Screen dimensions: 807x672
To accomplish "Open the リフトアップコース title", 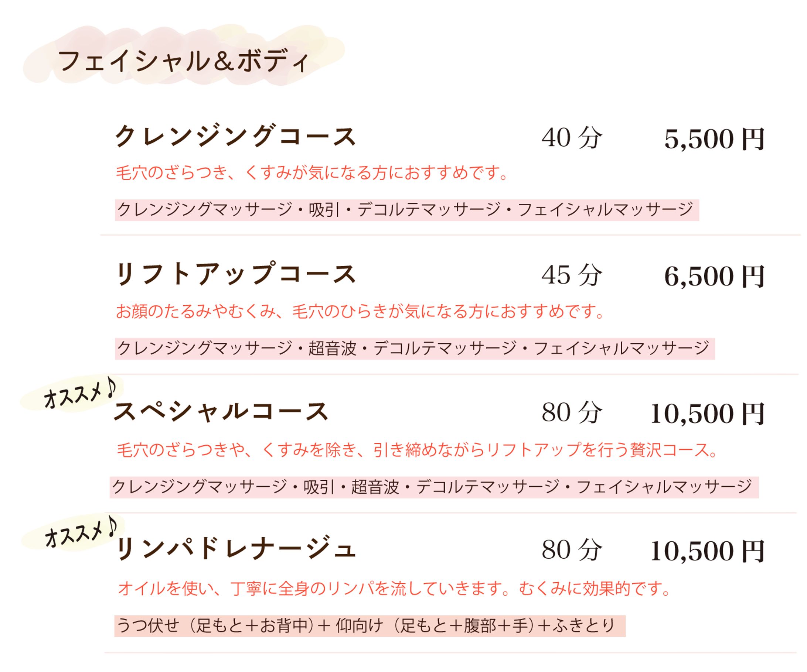I will point(235,275).
